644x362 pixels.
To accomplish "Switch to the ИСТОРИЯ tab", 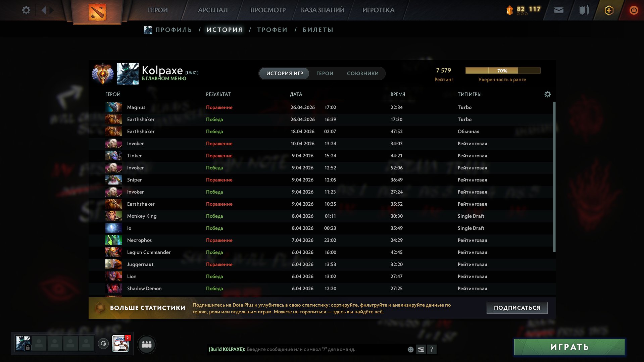I will [x=225, y=30].
